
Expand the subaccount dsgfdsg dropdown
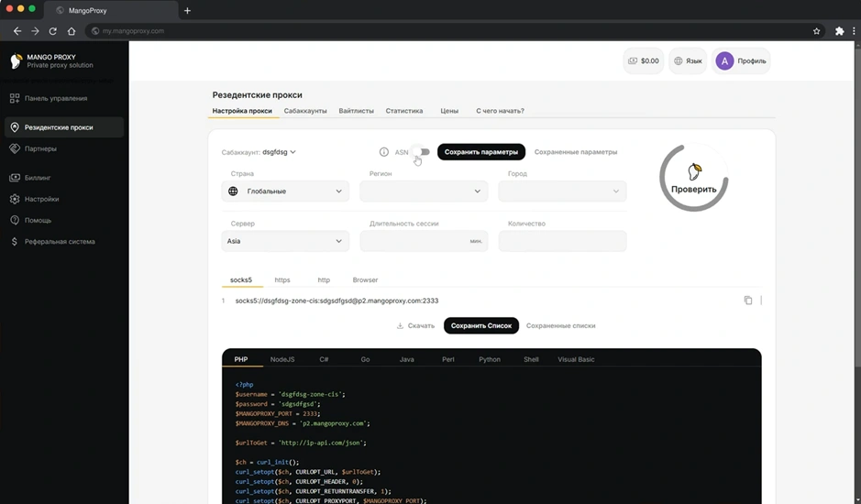pos(280,152)
